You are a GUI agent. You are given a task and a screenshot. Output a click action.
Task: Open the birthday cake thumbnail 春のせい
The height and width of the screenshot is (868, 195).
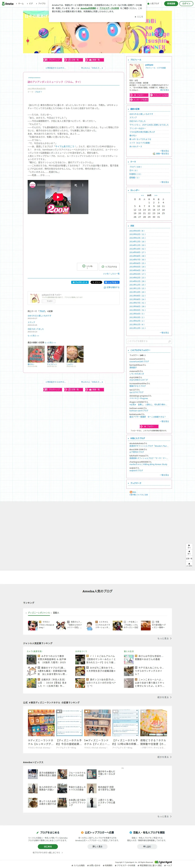36,354
